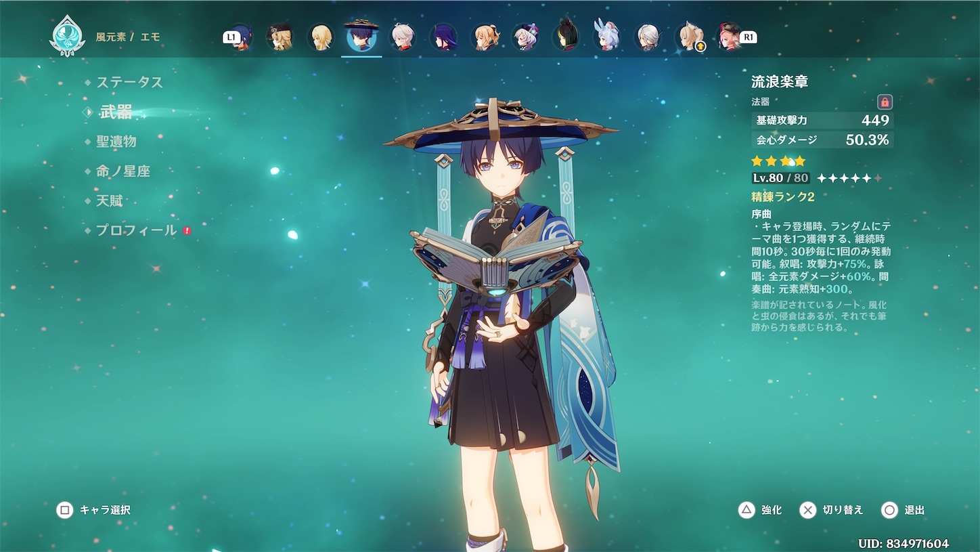Click the Lv.80 / 80 level text
980x552 pixels.
pyautogui.click(x=780, y=178)
